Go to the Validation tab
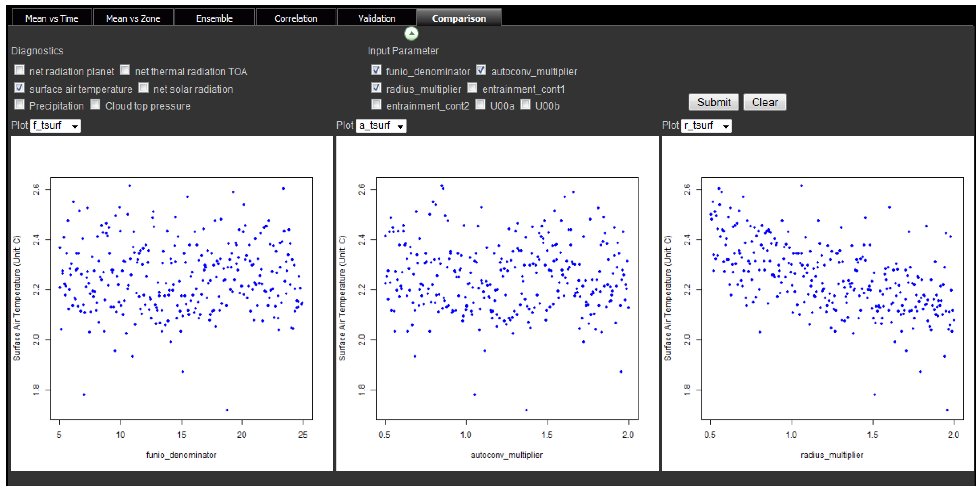Screen dimensions: 980x490 377,18
